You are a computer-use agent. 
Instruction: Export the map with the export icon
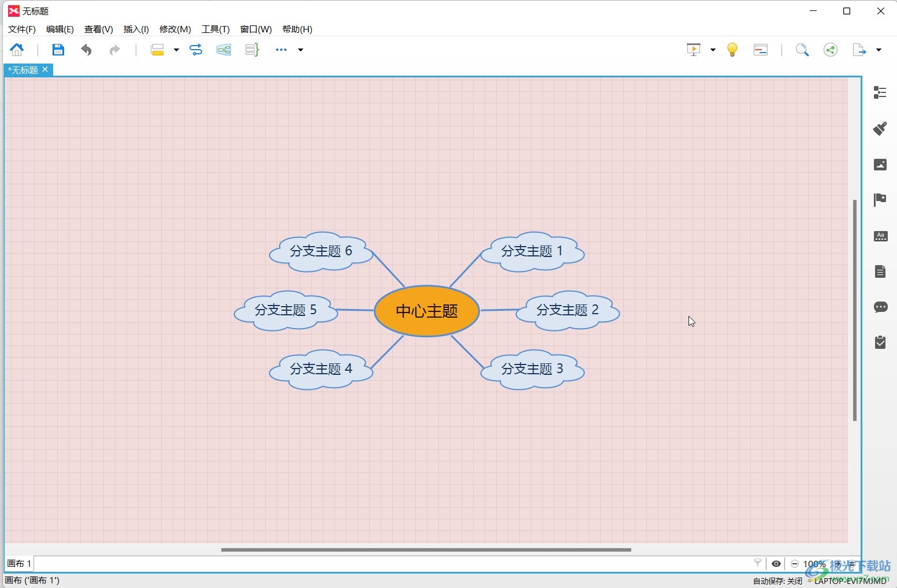859,50
